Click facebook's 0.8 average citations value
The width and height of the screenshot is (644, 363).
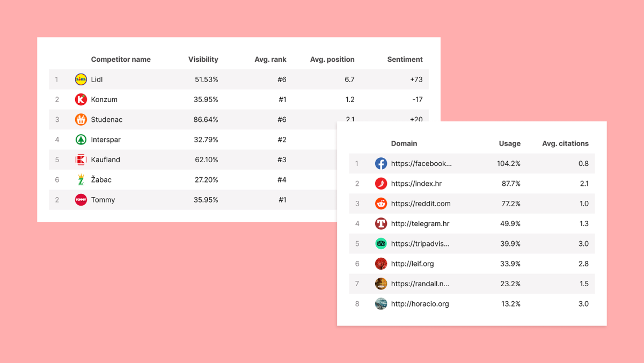583,164
